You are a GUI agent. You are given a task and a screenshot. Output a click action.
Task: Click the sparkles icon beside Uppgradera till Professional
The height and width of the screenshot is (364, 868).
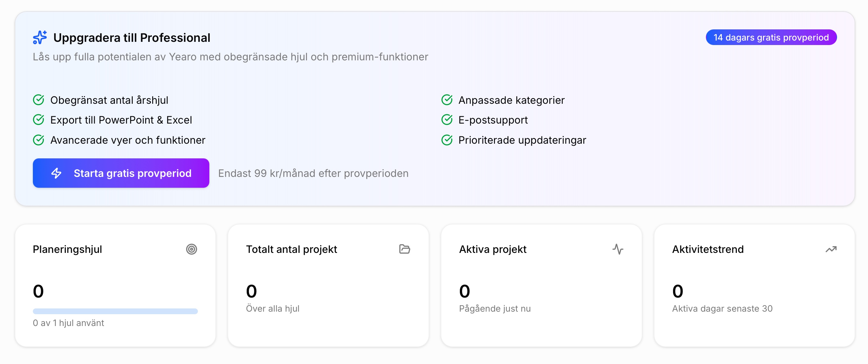tap(40, 37)
